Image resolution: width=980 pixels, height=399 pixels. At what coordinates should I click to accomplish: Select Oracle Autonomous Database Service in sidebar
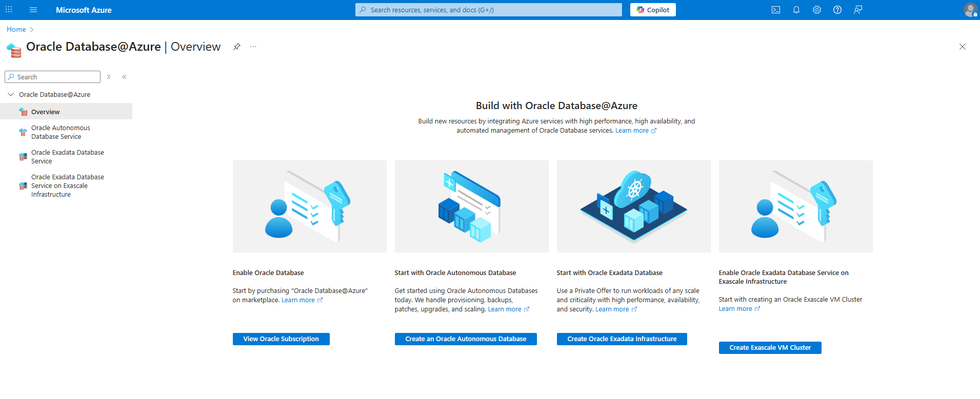click(61, 132)
